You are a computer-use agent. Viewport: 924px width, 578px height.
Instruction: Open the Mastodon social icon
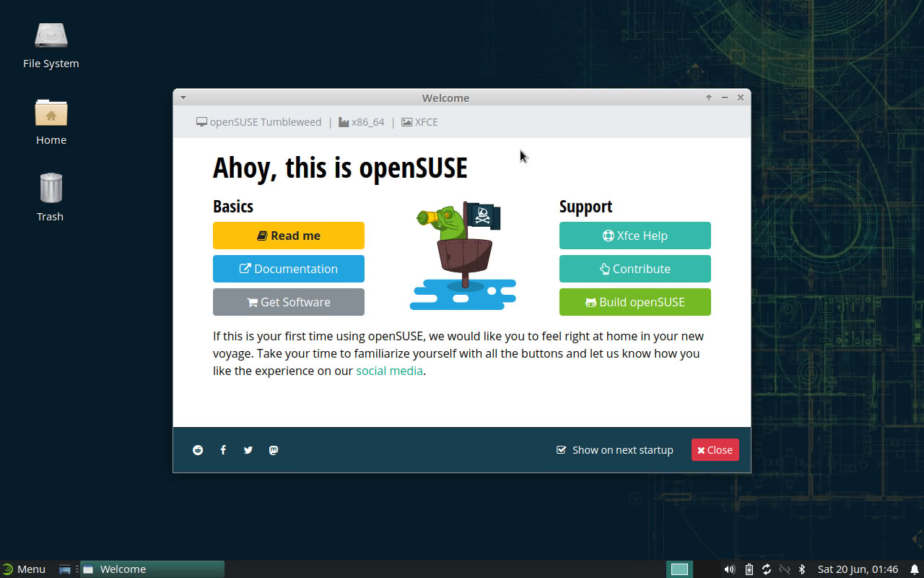pos(274,450)
